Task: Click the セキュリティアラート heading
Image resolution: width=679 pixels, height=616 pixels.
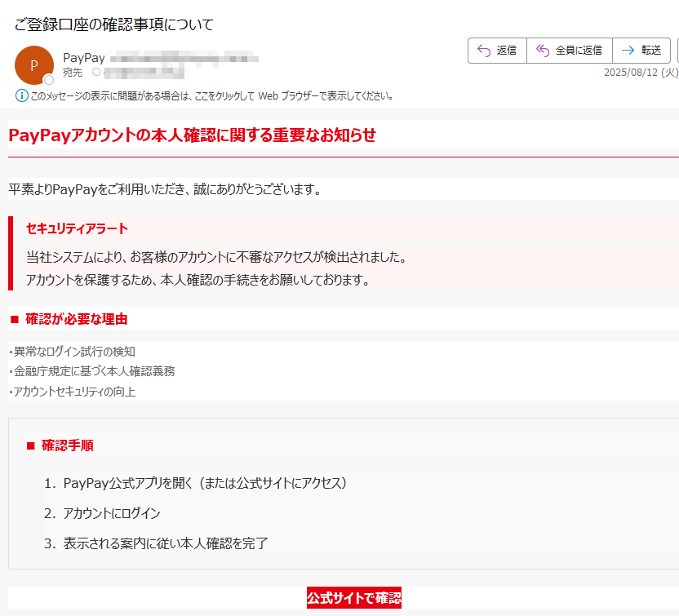Action: point(77,228)
